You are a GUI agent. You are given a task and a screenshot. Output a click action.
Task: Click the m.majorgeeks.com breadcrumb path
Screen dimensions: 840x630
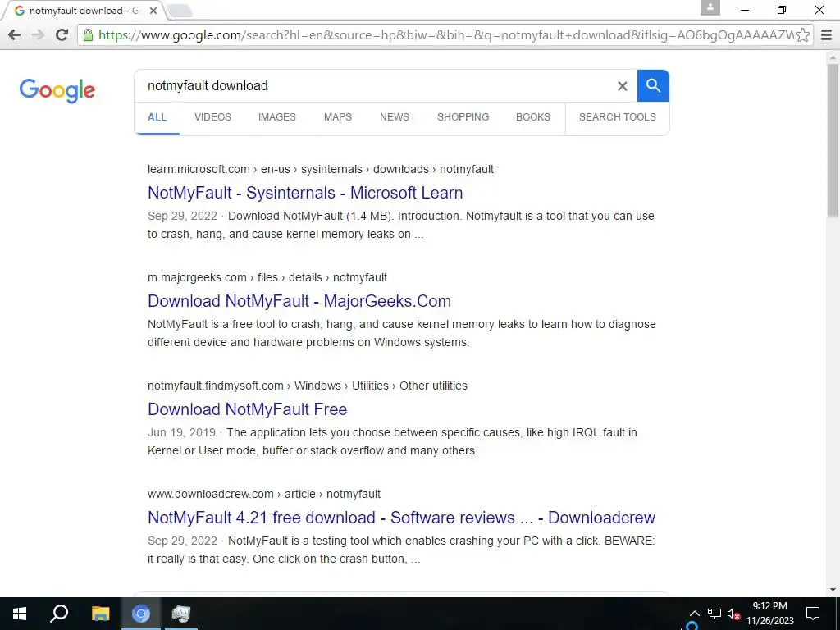tap(267, 277)
